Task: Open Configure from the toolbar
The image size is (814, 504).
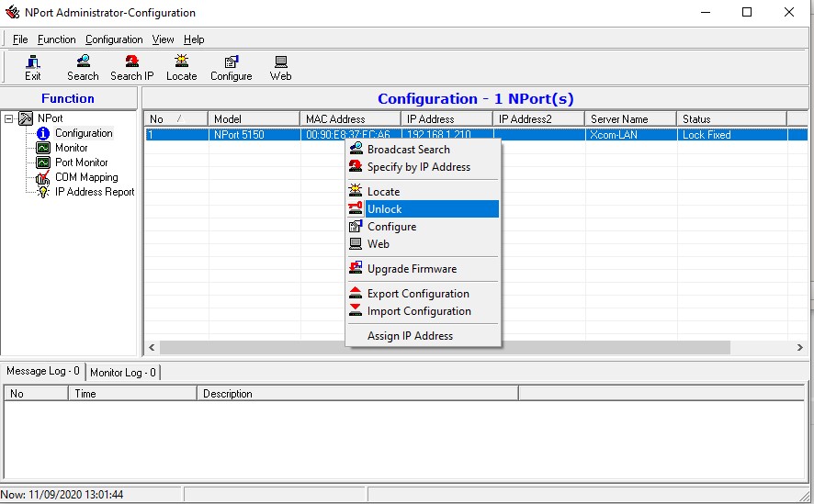Action: click(x=231, y=67)
